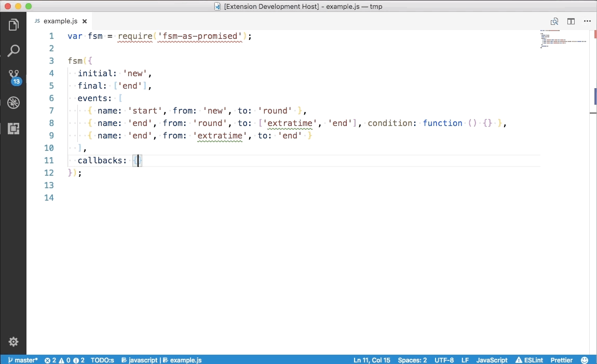Change language mode from JavaScript

click(x=492, y=360)
